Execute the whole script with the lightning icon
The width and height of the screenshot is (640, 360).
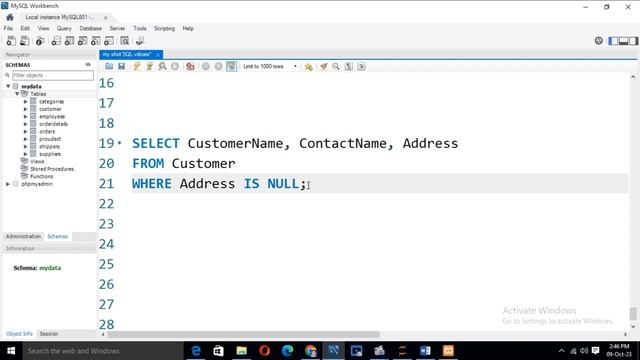tap(137, 66)
